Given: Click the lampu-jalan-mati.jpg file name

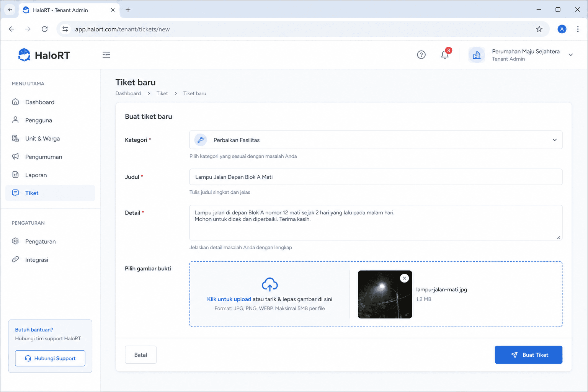Looking at the screenshot, I should pyautogui.click(x=442, y=289).
